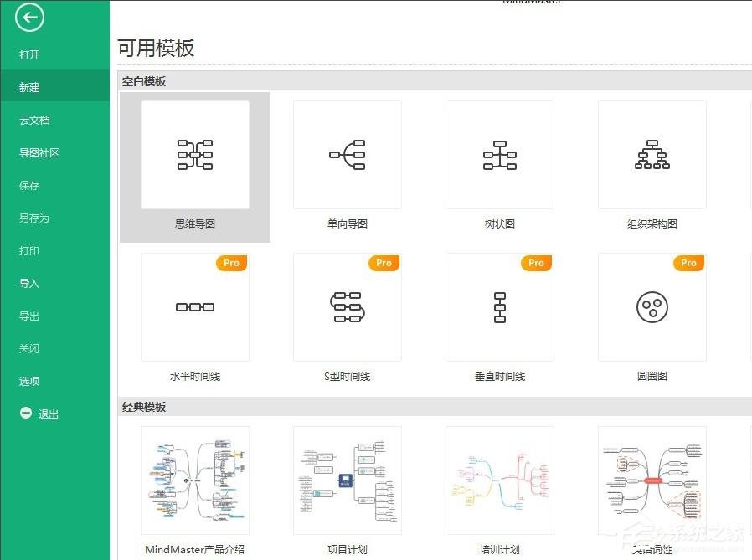Select the 项目计划 classic template thumbnail
The height and width of the screenshot is (560, 752).
click(x=347, y=479)
